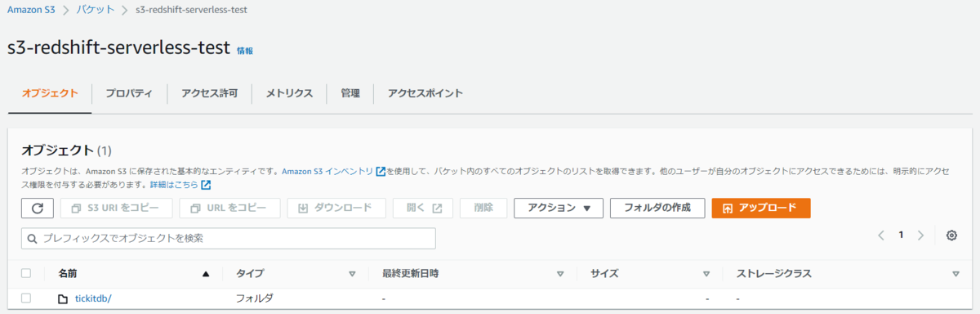Go to previous page arrow
Screen dimensions: 980x314
pos(881,235)
